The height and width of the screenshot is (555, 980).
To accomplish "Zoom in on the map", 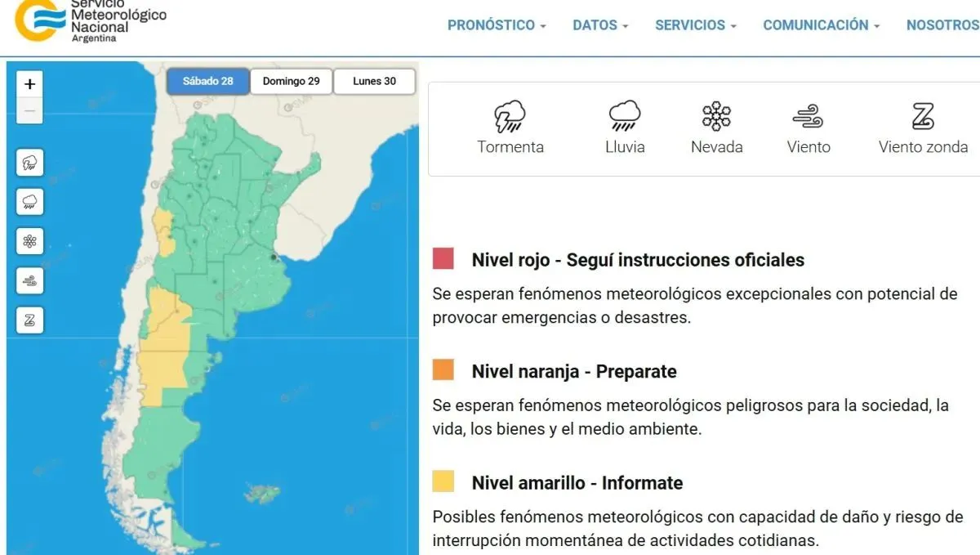I will [30, 84].
